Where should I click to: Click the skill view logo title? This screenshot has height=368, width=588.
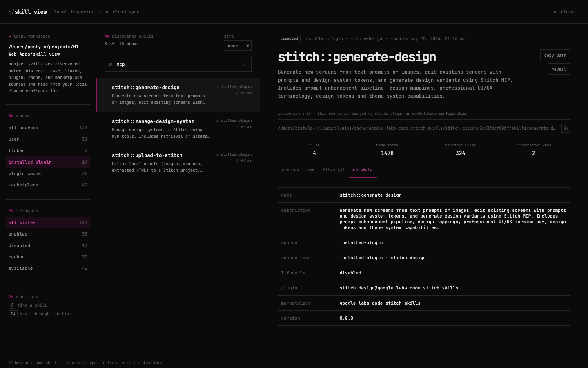click(x=27, y=12)
